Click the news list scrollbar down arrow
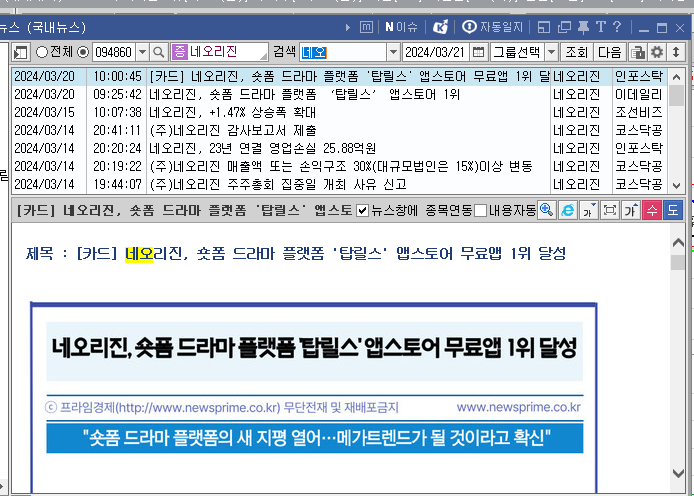This screenshot has height=496, width=694. [x=676, y=185]
